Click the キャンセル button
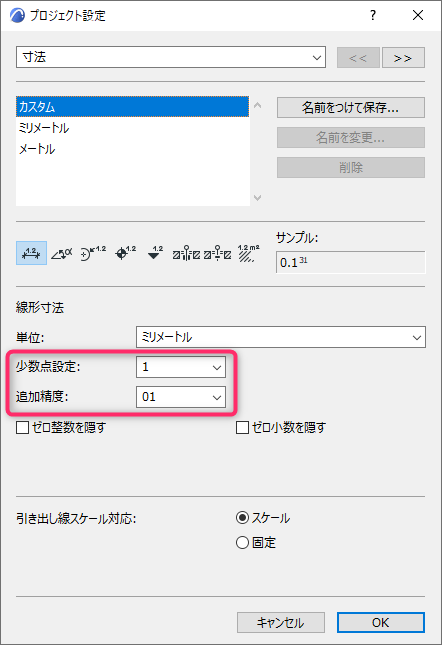The width and height of the screenshot is (442, 645). 281,622
